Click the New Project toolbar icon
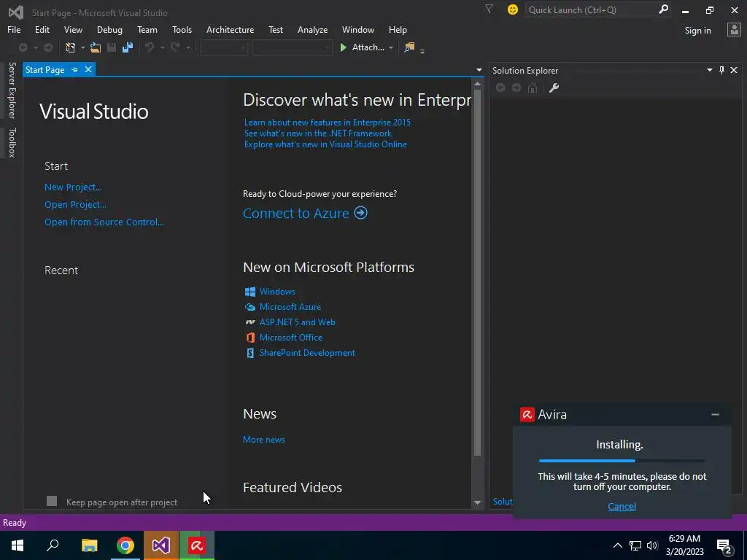This screenshot has height=560, width=747. [x=71, y=47]
